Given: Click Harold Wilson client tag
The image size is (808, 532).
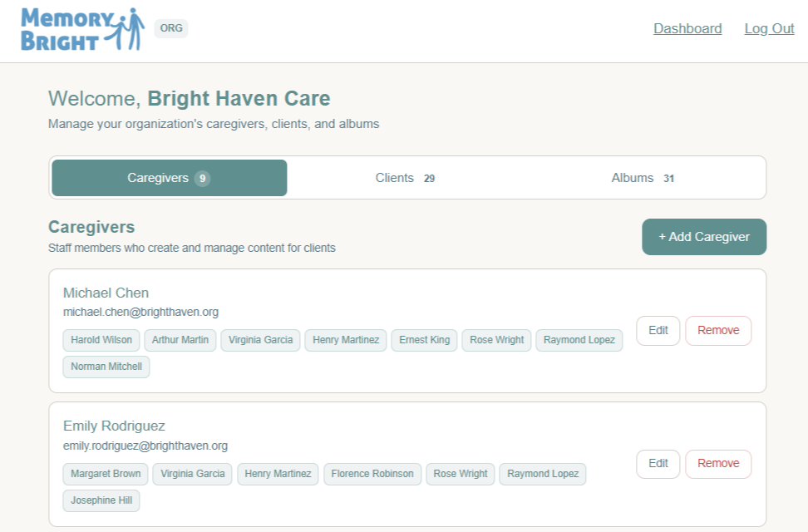Looking at the screenshot, I should click(x=101, y=340).
